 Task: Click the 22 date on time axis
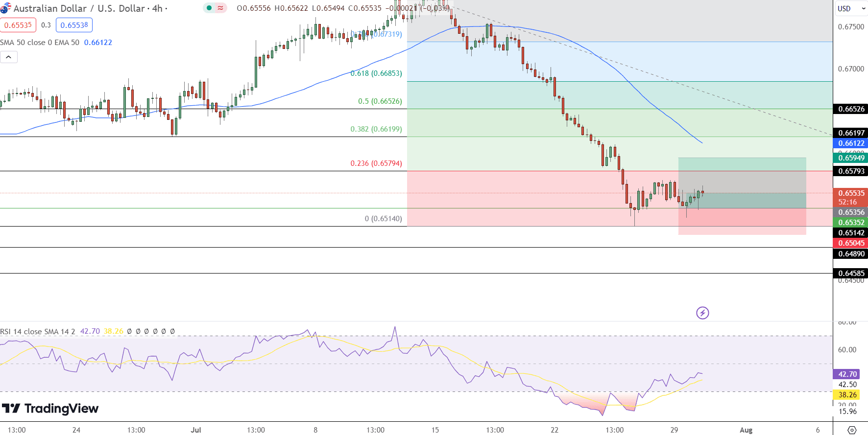555,430
